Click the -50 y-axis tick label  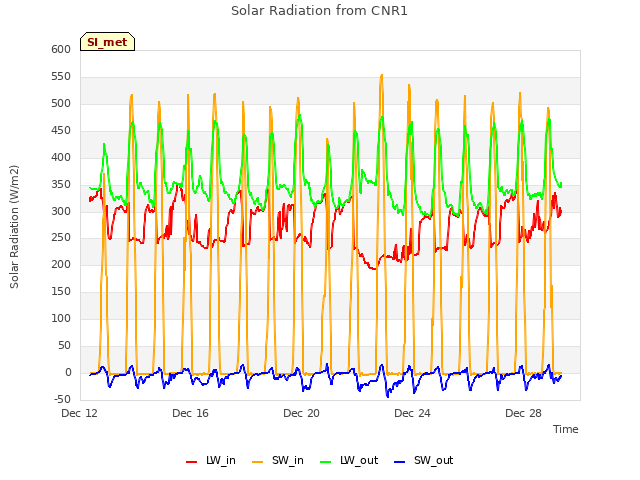[62, 399]
